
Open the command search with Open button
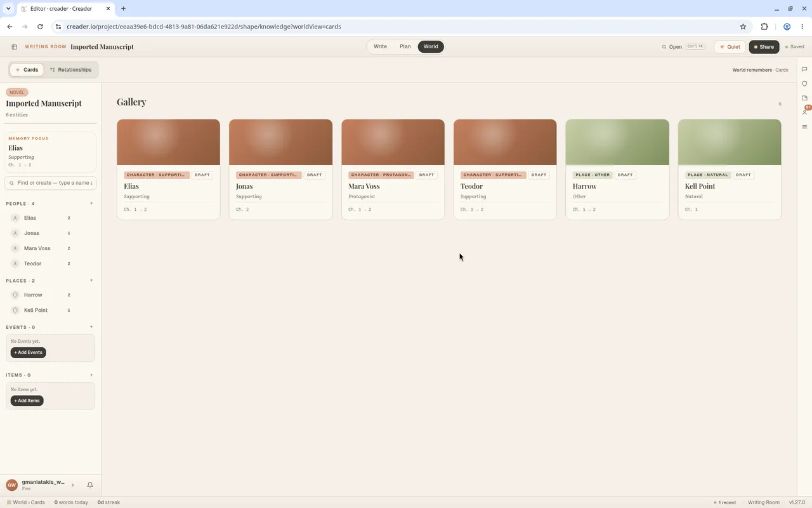(x=683, y=47)
